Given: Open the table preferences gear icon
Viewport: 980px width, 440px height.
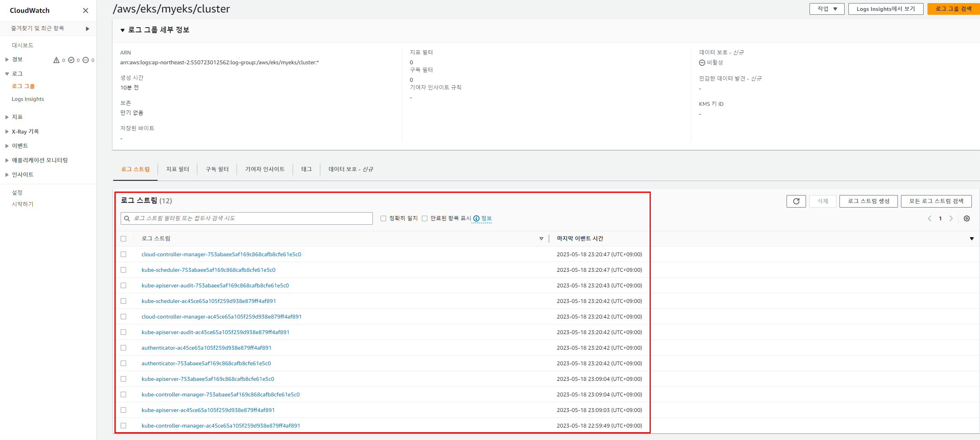Looking at the screenshot, I should (x=967, y=218).
